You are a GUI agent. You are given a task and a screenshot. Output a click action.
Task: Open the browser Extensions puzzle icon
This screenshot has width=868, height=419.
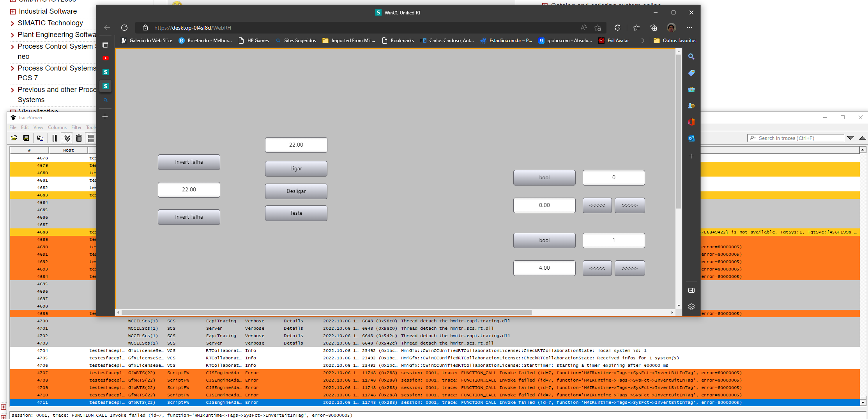pos(617,28)
